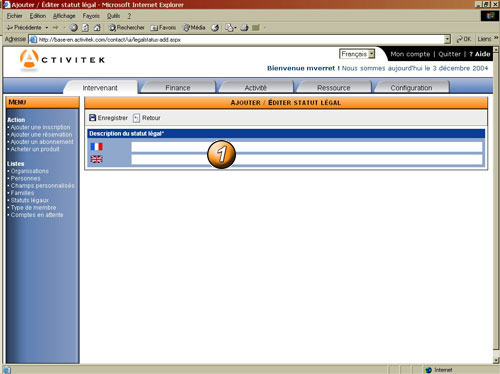Open the Favoris toolbar button
Screen dimensions: 500x374
click(163, 28)
